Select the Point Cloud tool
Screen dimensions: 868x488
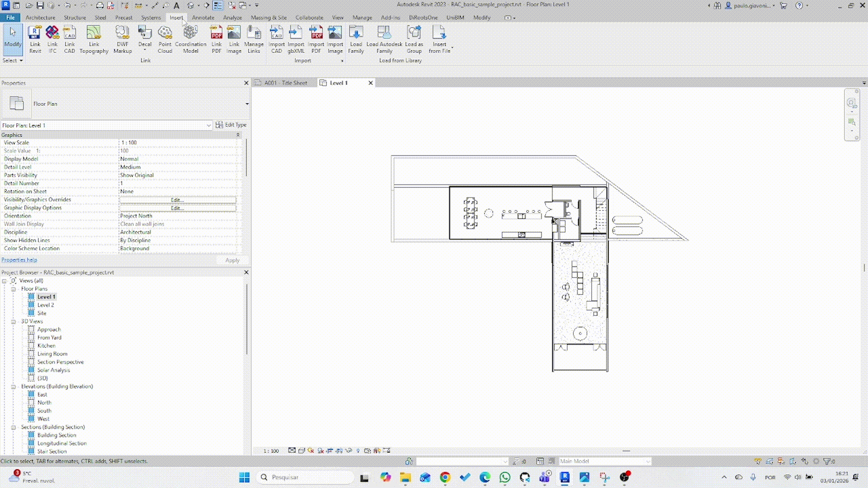pos(165,38)
